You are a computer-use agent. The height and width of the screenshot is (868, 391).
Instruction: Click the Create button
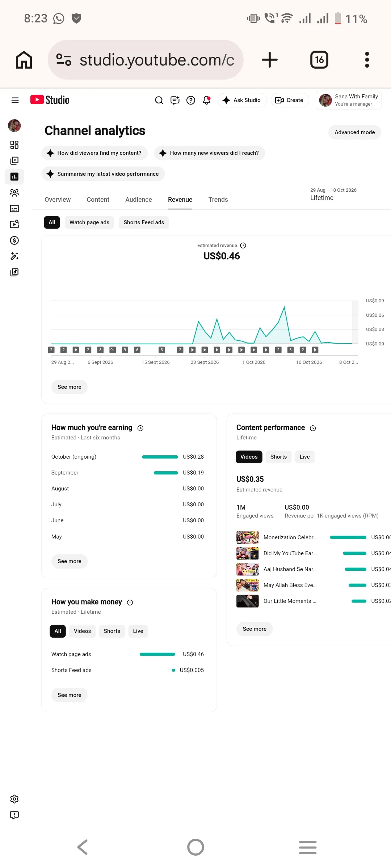click(290, 100)
